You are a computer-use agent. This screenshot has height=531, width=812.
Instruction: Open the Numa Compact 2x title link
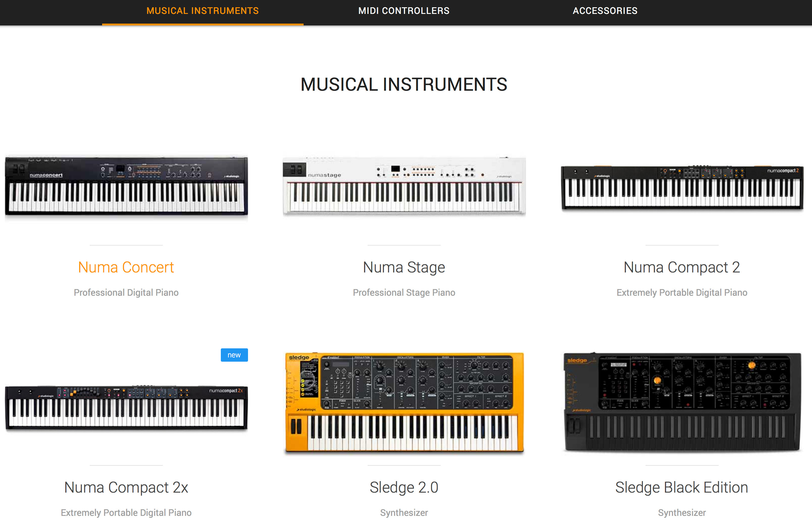pos(126,487)
